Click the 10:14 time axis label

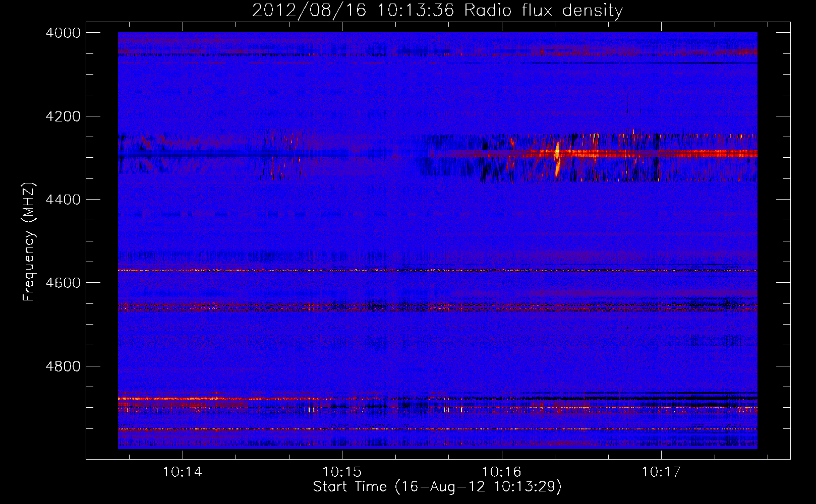183,472
